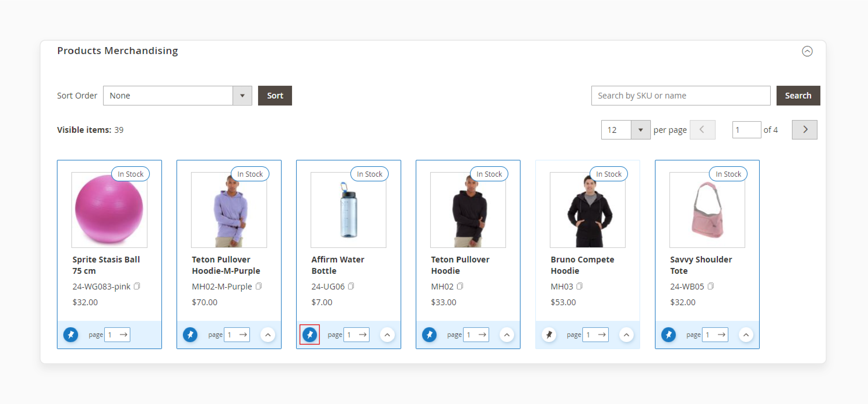868x404 pixels.
Task: Click the In Stock badge on Sprite Stasis Ball
Action: coord(130,174)
